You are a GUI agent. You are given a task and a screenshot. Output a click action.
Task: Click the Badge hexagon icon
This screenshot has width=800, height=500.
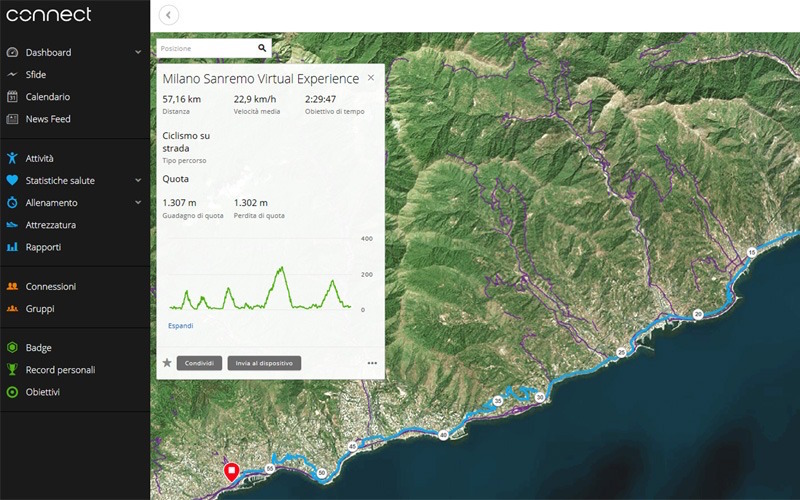[x=12, y=347]
